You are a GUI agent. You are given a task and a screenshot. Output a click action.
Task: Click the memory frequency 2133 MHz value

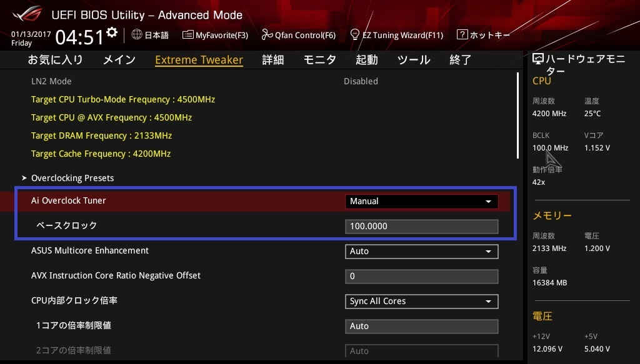(549, 248)
